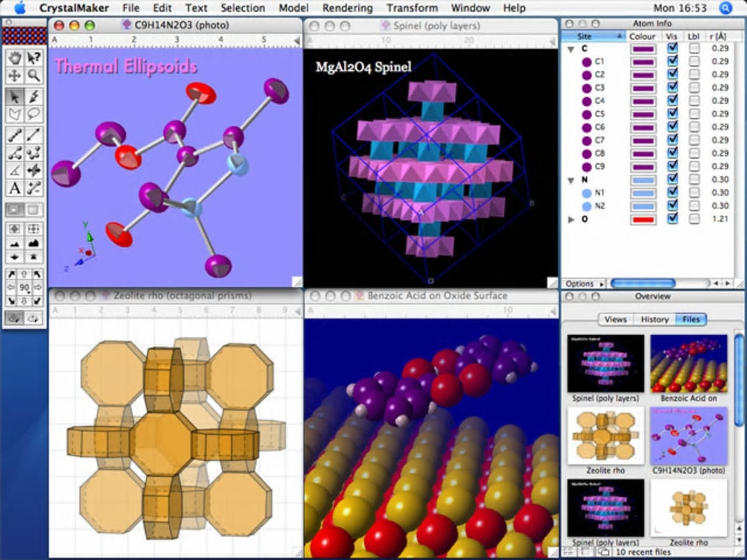Select the black Arrow selection tool
The width and height of the screenshot is (747, 560).
point(15,97)
